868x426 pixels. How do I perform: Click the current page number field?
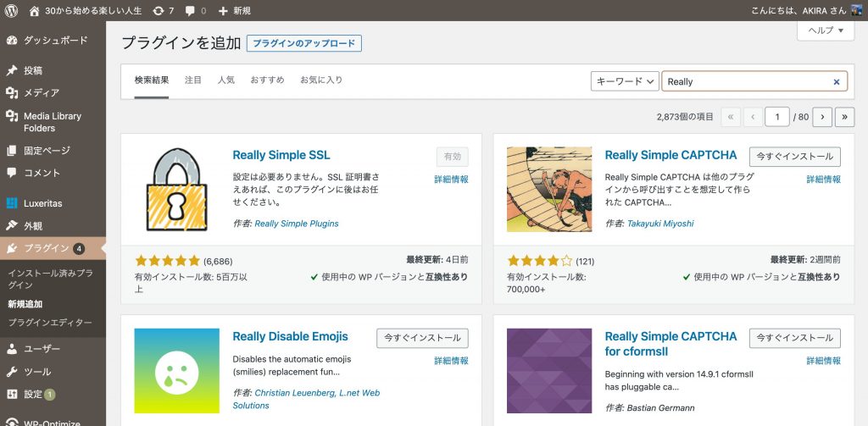click(777, 117)
